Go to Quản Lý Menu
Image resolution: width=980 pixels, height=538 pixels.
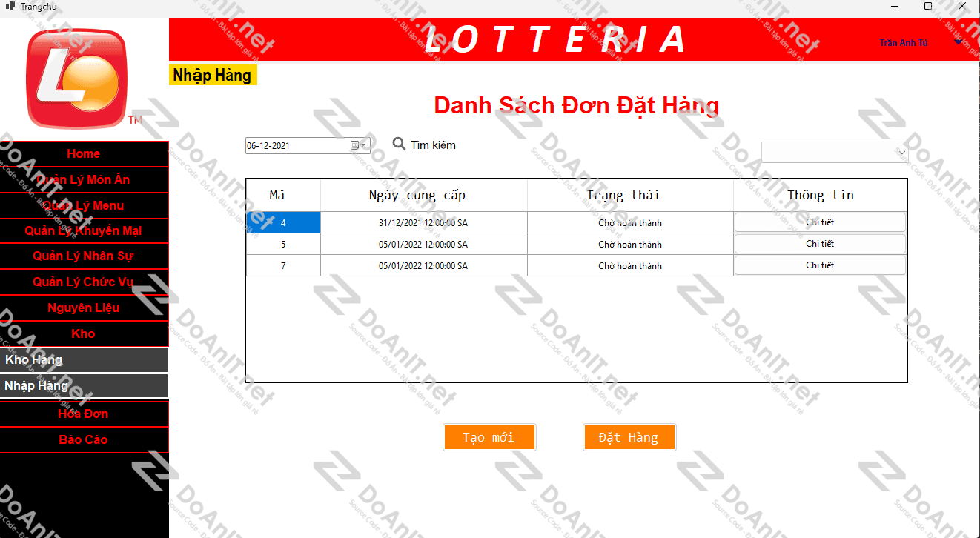pos(84,206)
